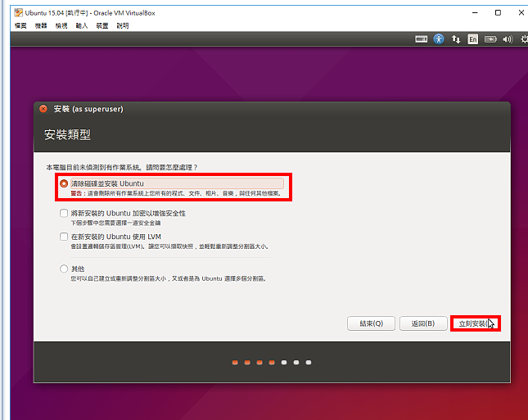Click the 安裝類型 heading text

click(x=67, y=135)
